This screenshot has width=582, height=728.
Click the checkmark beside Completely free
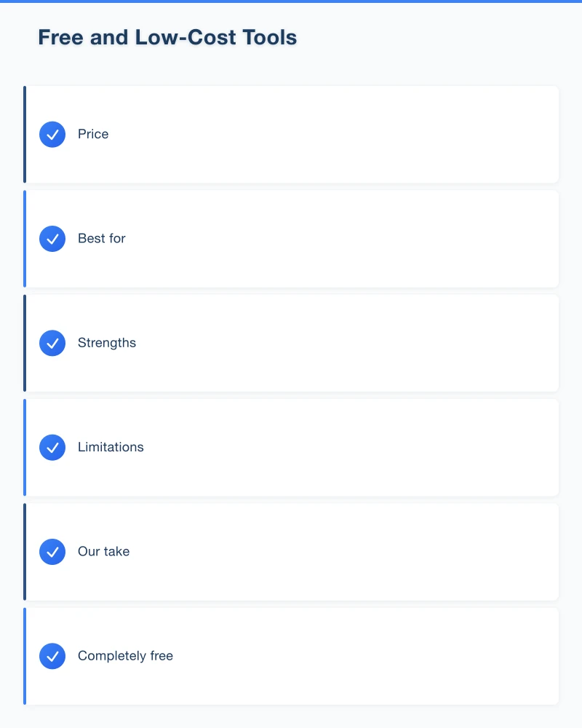coord(52,656)
